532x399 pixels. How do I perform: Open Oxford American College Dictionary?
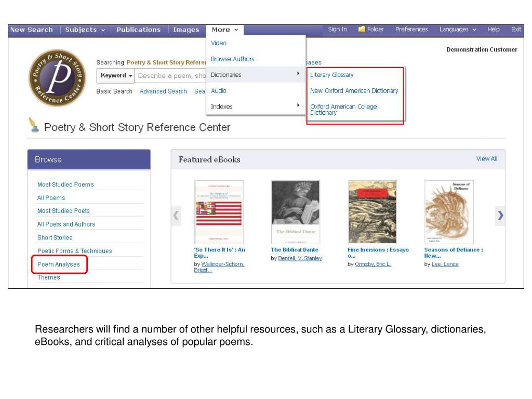click(x=343, y=109)
